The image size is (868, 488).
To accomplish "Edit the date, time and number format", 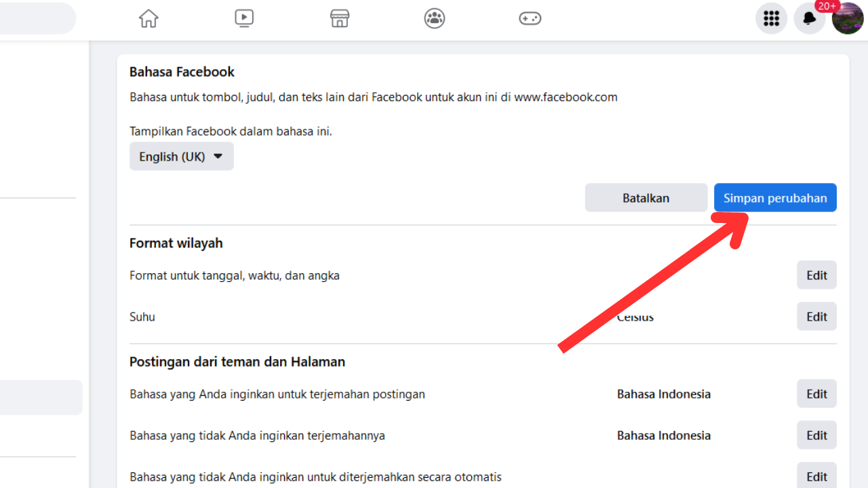I will [816, 275].
